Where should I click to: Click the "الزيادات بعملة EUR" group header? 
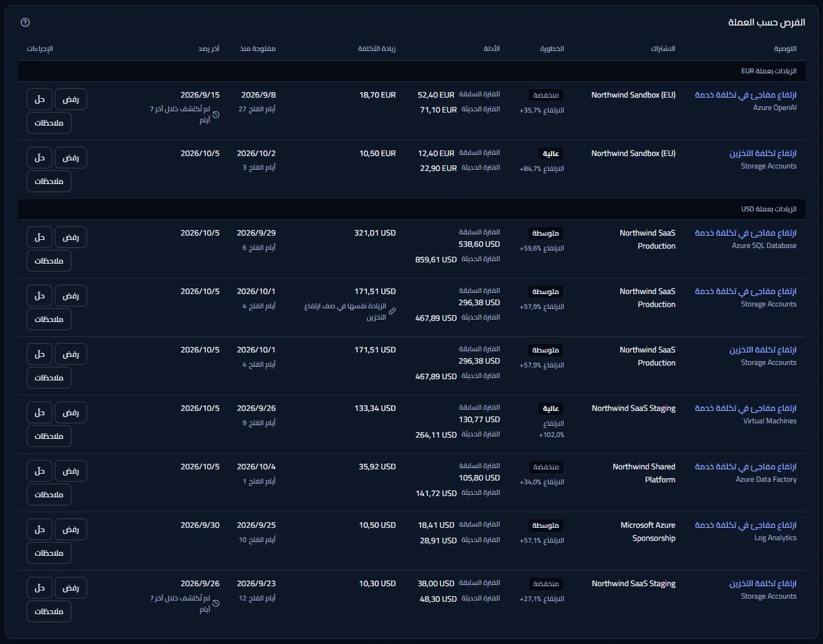point(412,71)
